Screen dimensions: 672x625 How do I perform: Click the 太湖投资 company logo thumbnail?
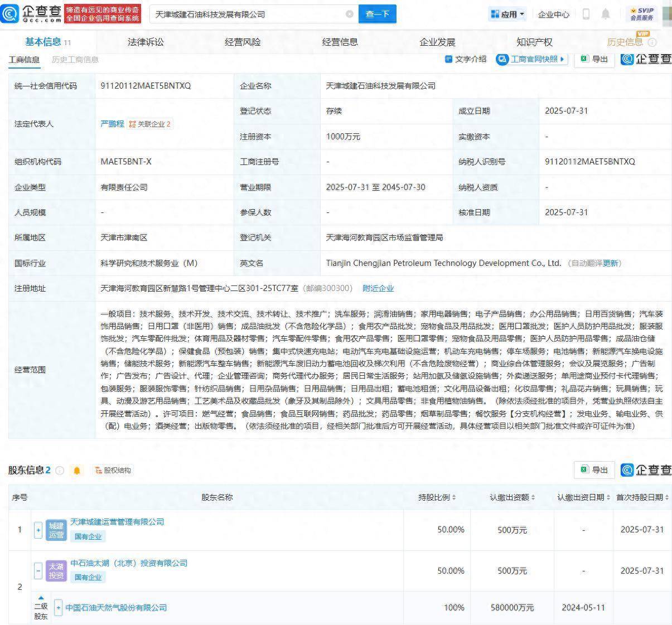click(56, 571)
